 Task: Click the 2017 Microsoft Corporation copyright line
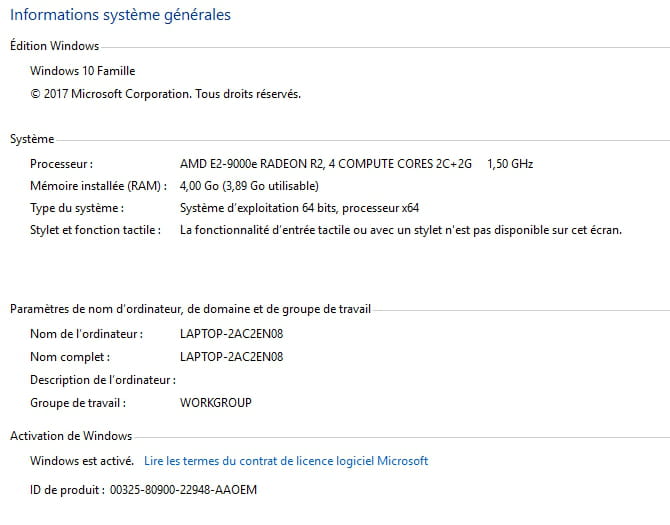coord(165,94)
